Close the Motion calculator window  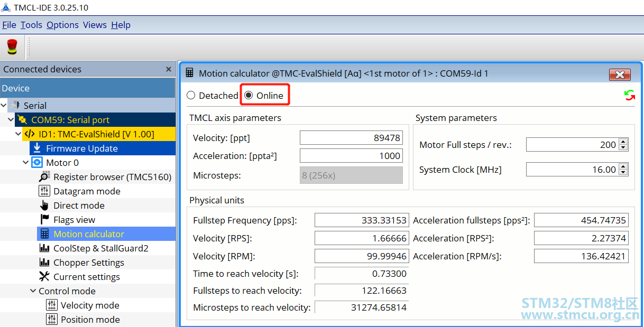click(x=620, y=74)
